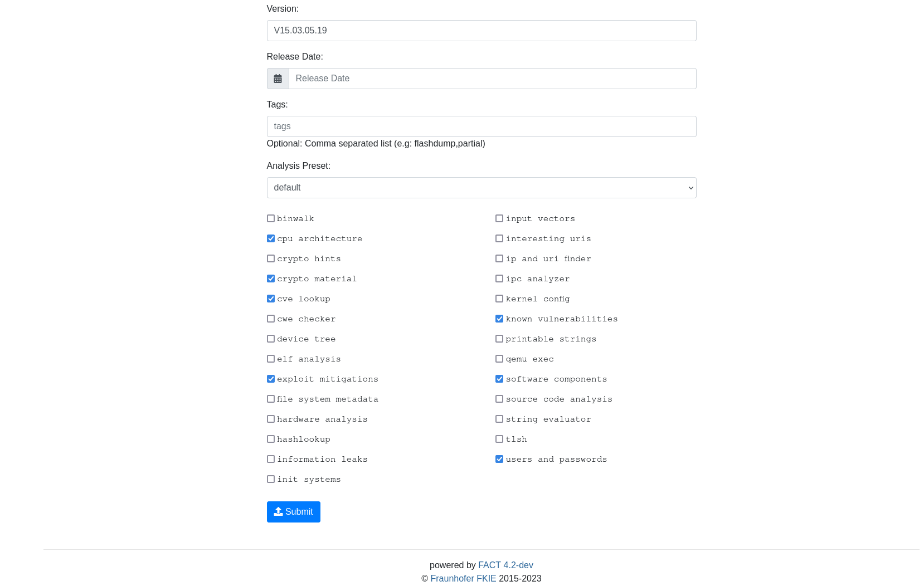The width and height of the screenshot is (924, 586).
Task: Focus the Version text field
Action: point(481,31)
